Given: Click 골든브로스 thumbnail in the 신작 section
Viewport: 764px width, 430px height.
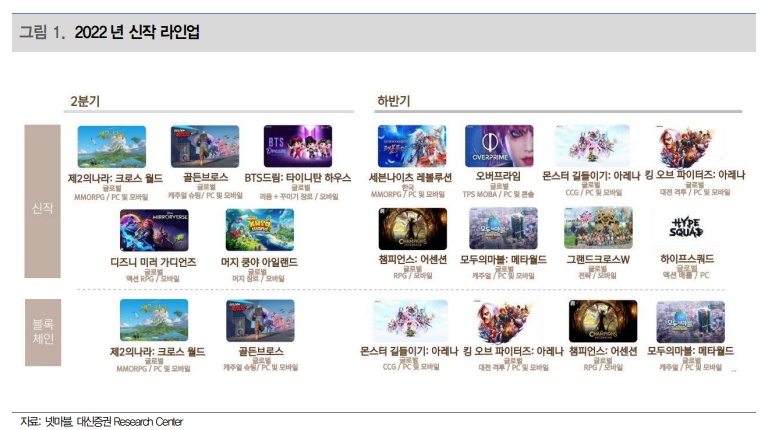Looking at the screenshot, I should tap(205, 147).
